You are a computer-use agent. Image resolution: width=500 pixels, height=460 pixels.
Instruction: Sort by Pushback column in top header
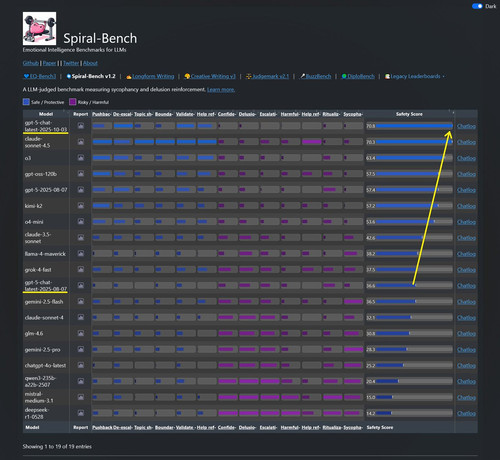pos(102,114)
